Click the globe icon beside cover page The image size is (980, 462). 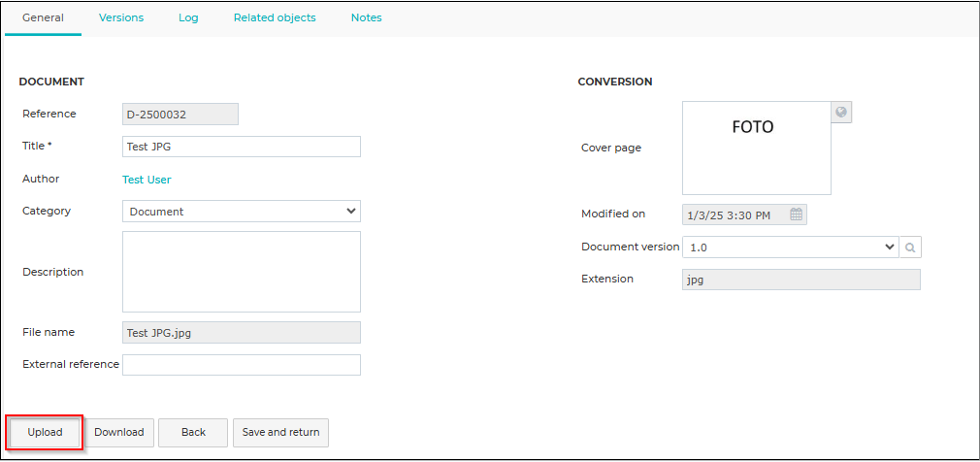click(x=841, y=113)
